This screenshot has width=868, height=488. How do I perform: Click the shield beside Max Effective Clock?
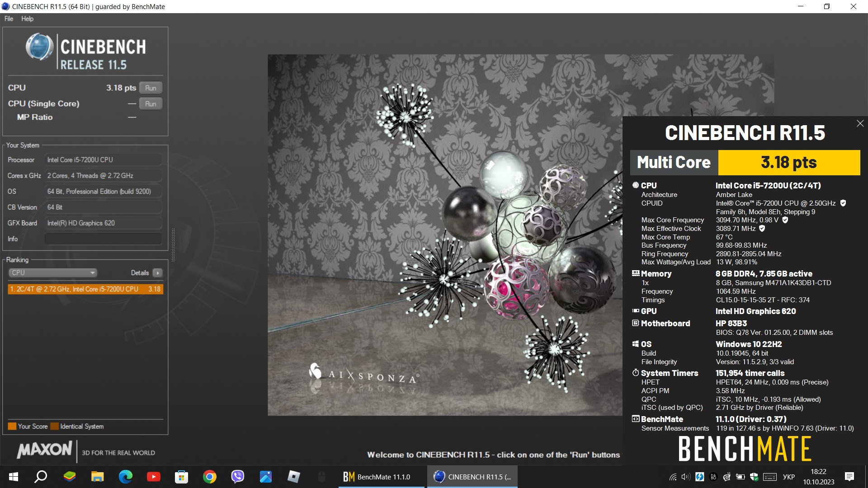(762, 229)
